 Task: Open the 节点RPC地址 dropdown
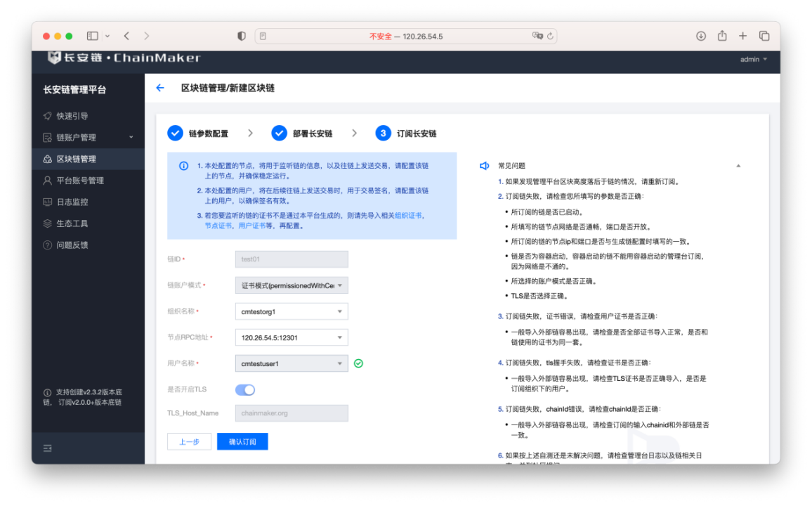click(292, 337)
